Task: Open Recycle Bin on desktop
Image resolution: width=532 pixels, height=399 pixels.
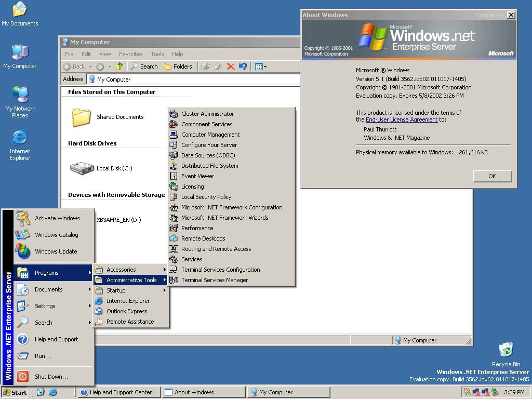Action: 506,354
